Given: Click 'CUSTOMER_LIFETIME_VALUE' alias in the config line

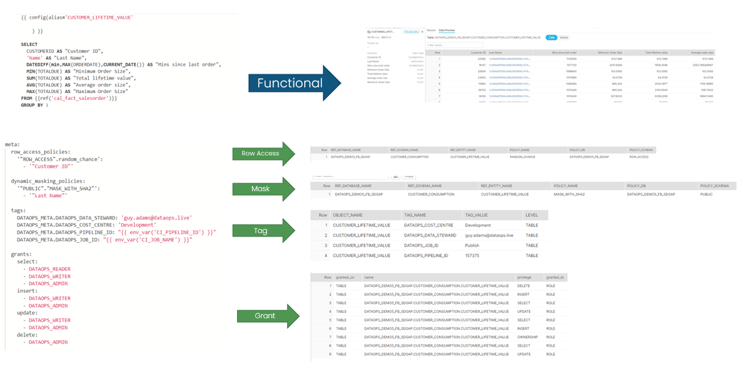Looking at the screenshot, I should click(100, 17).
